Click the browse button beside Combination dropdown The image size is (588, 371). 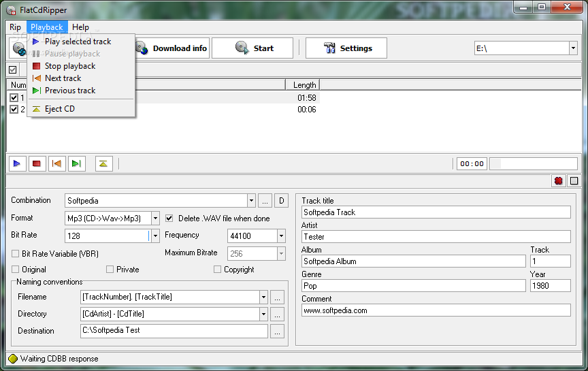coord(265,201)
